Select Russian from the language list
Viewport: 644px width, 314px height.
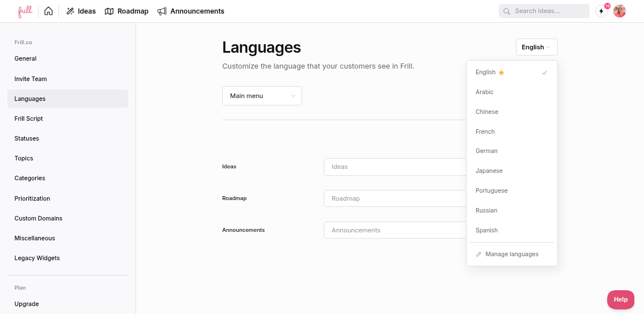coord(512,211)
